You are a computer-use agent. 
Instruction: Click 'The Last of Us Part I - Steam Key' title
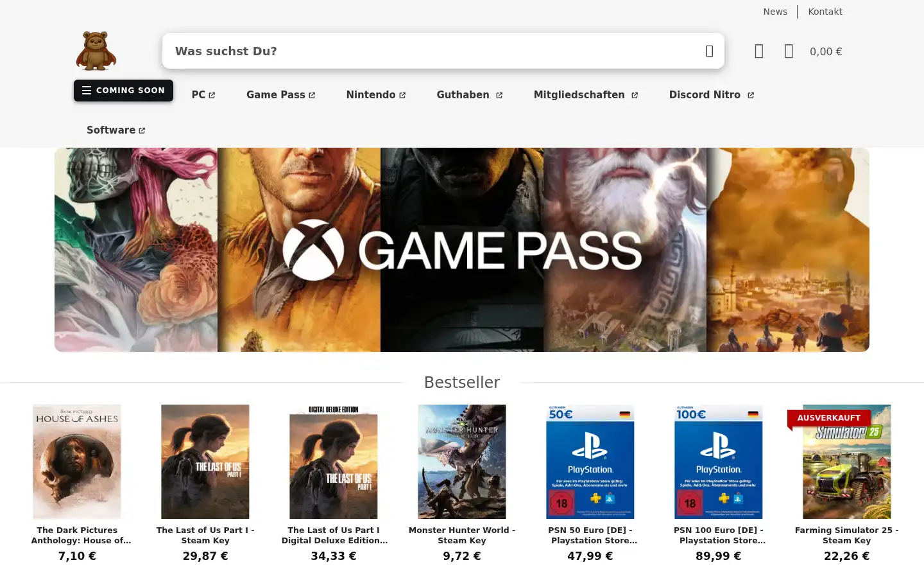[x=205, y=535]
